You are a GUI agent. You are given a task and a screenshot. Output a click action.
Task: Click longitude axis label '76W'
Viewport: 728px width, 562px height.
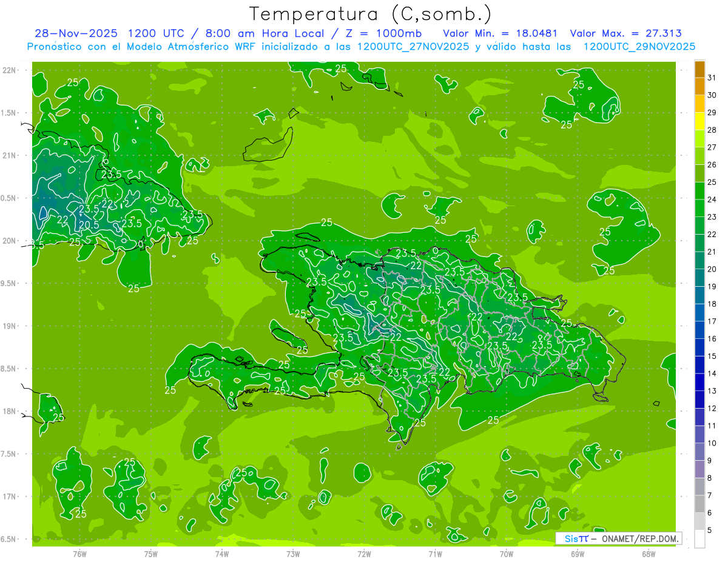(x=79, y=554)
